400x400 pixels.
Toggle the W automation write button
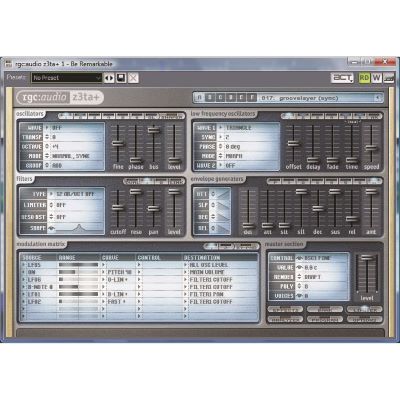(376, 78)
